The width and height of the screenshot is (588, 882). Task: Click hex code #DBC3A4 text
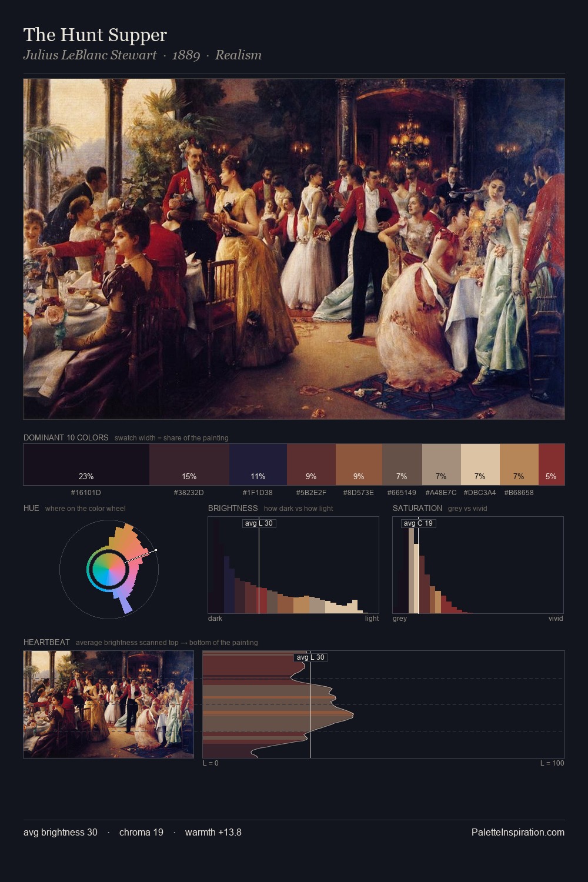coord(480,493)
